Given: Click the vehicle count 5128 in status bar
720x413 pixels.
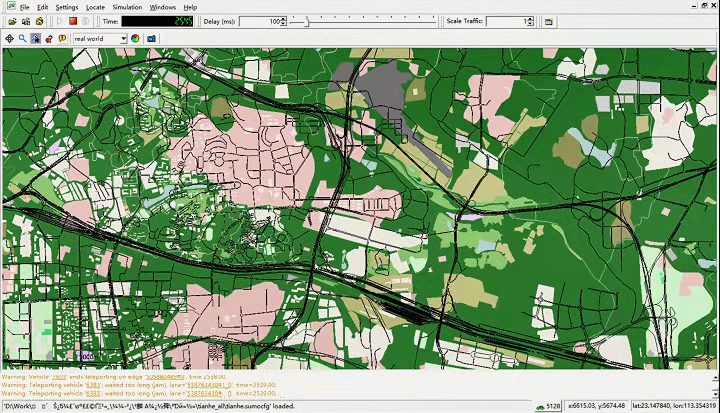Looking at the screenshot, I should point(548,406).
